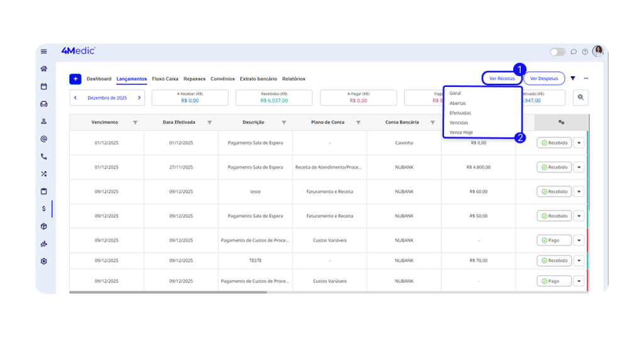644x338 pixels.
Task: Toggle the switch in the top header
Action: [x=557, y=52]
